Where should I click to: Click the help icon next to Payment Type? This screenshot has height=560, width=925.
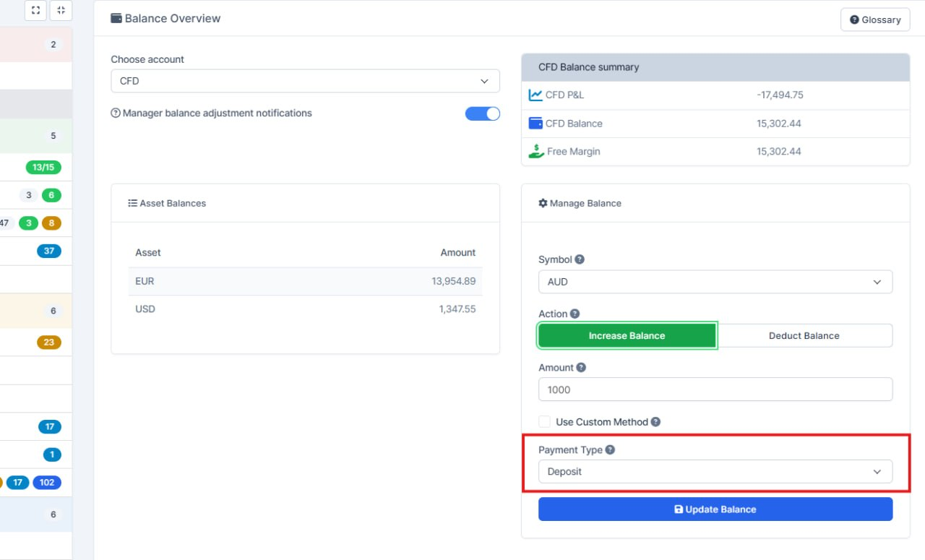(x=610, y=449)
